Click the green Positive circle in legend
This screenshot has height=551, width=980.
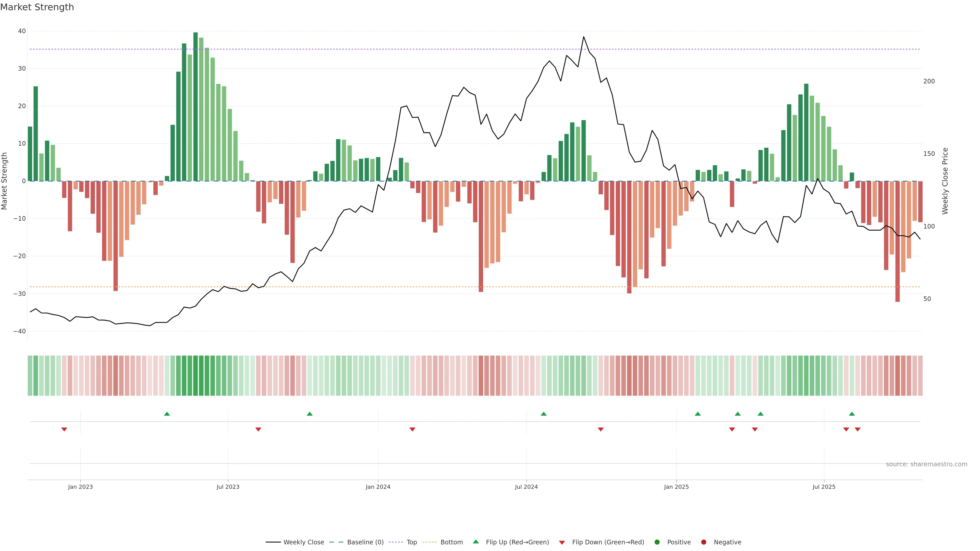657,542
